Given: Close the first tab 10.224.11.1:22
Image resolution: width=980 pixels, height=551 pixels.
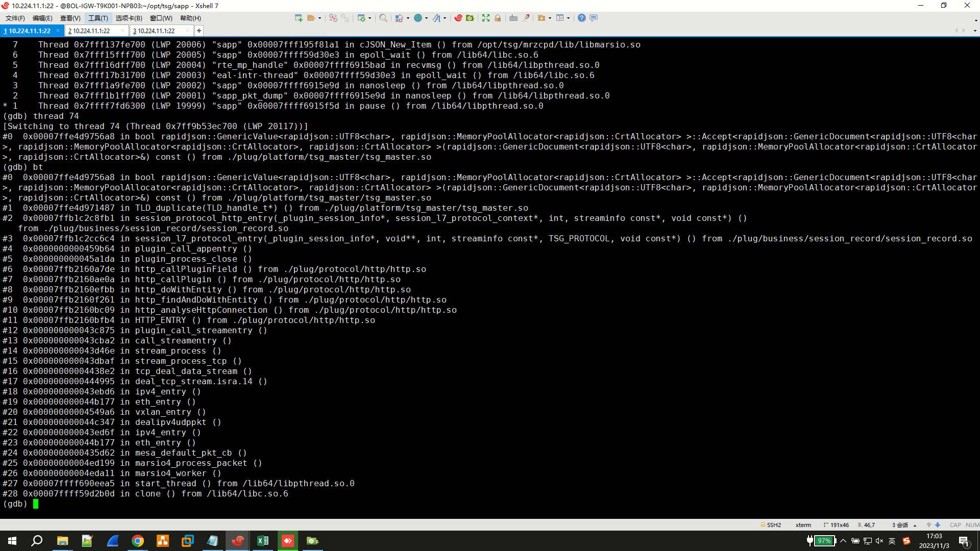Looking at the screenshot, I should pos(58,31).
